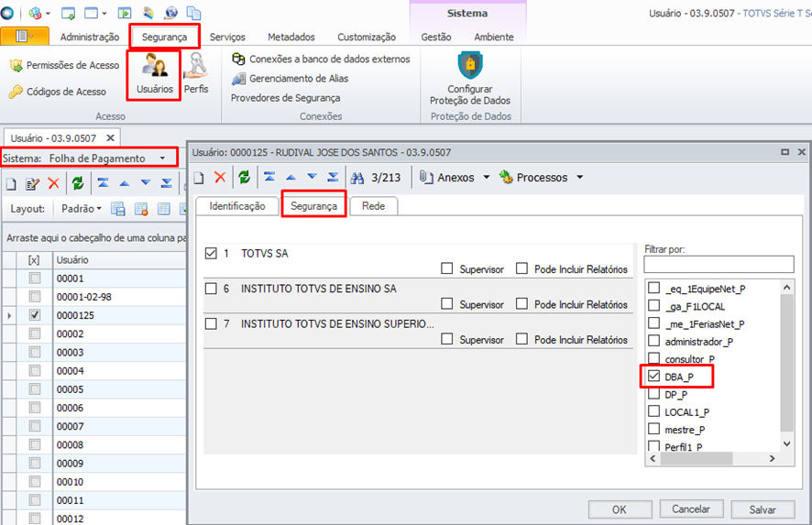This screenshot has height=525, width=812.
Task: Open Provedores de Segurança
Action: coord(285,98)
